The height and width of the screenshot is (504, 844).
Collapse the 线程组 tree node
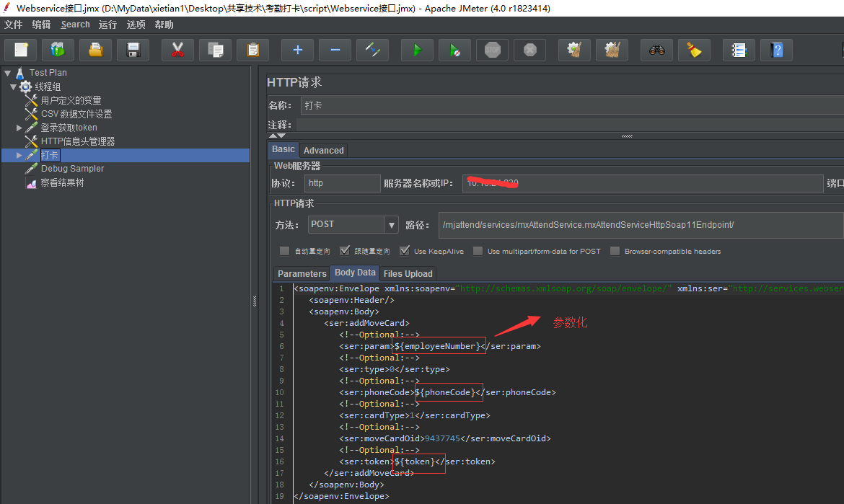pyautogui.click(x=14, y=87)
